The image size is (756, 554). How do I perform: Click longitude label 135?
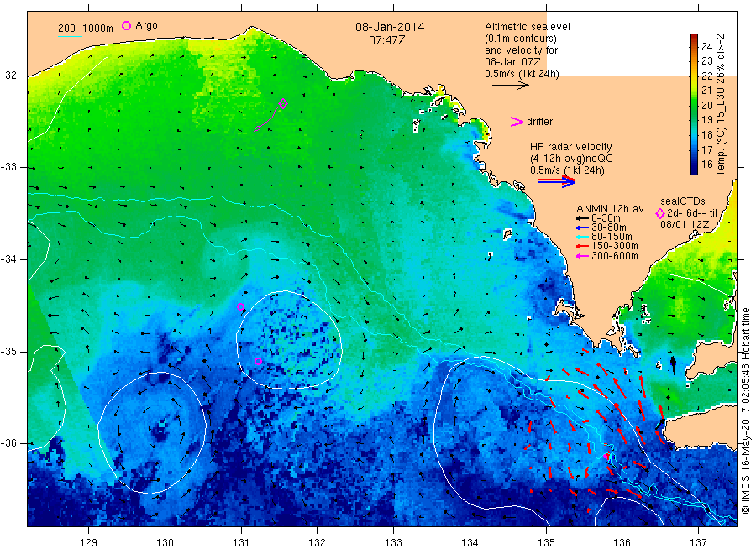click(x=546, y=543)
